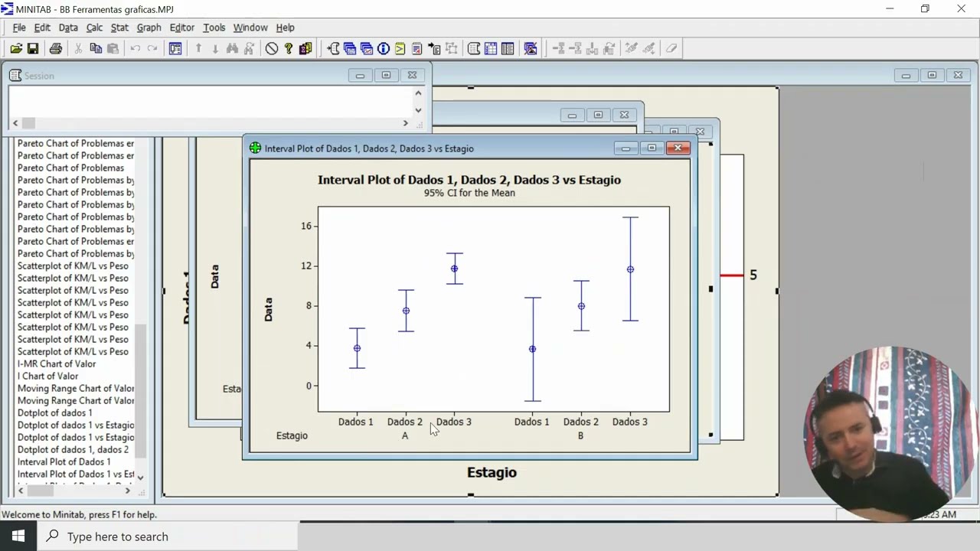Click the Open Project folder icon

[16, 48]
